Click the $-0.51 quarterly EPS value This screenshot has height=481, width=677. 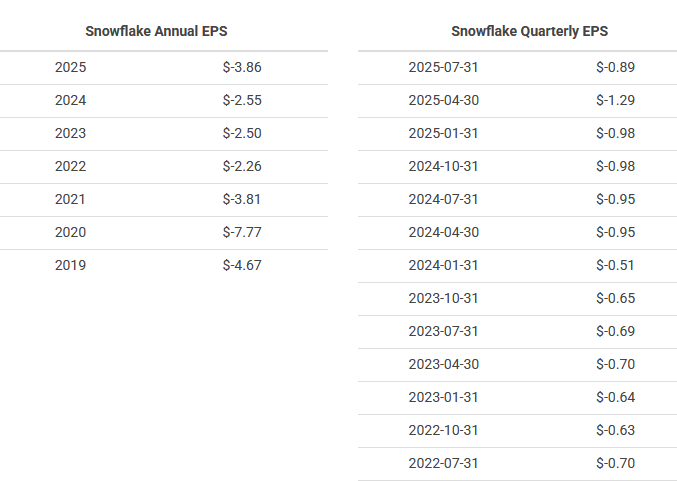(x=616, y=266)
